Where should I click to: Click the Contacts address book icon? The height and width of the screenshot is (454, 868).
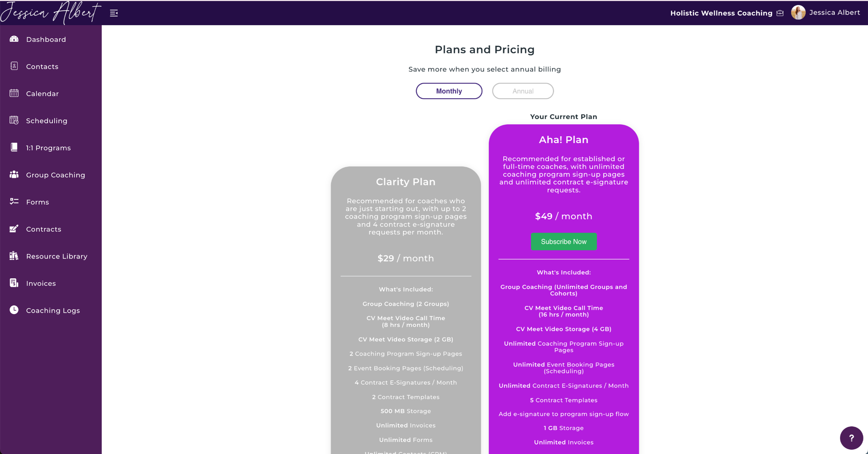pos(14,66)
